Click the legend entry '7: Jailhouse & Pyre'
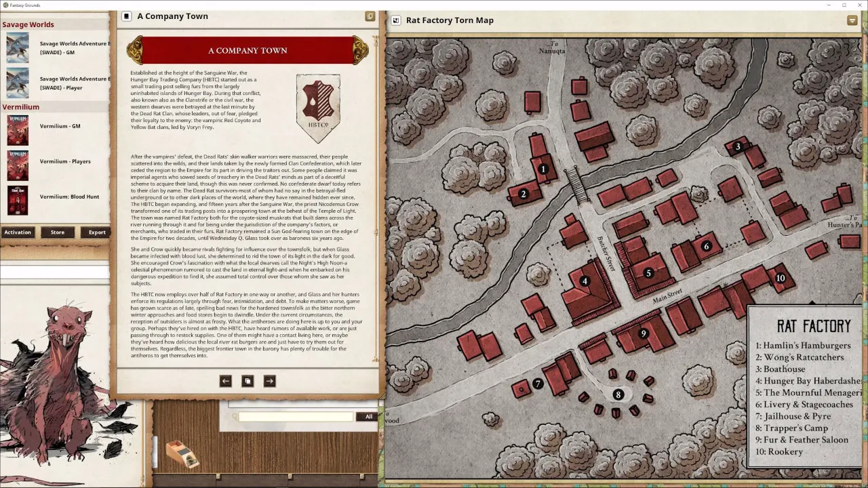This screenshot has width=868, height=488. [793, 416]
